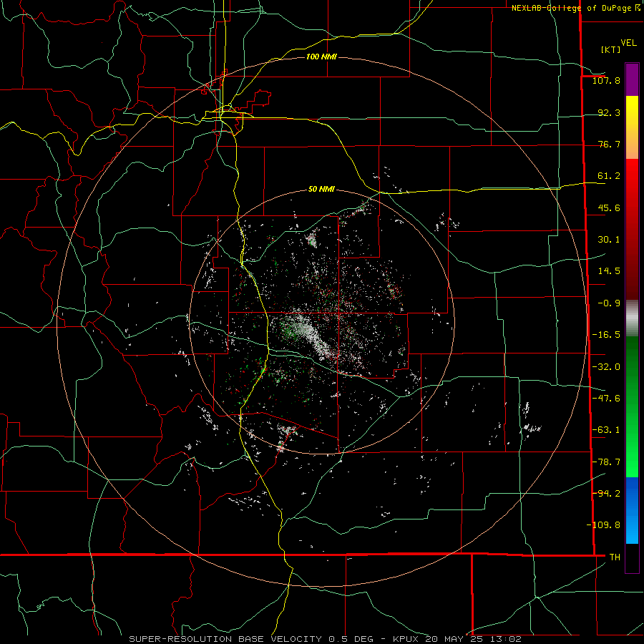Click the 92.3 velocity scale value

tap(609, 112)
